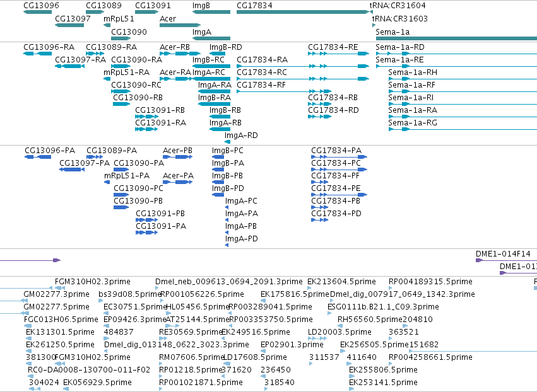This screenshot has height=392, width=537.
Task: Click the CG13096-PA protein label
Action: pos(50,151)
